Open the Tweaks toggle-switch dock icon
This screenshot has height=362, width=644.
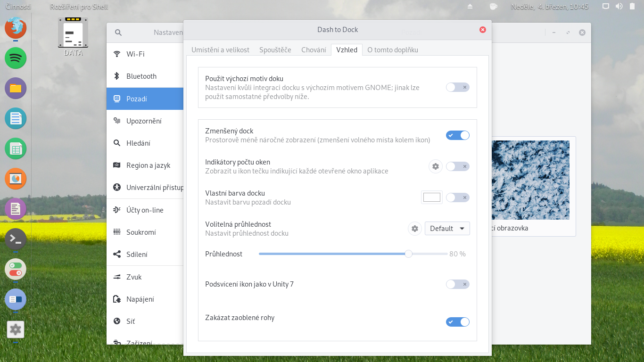(16, 269)
